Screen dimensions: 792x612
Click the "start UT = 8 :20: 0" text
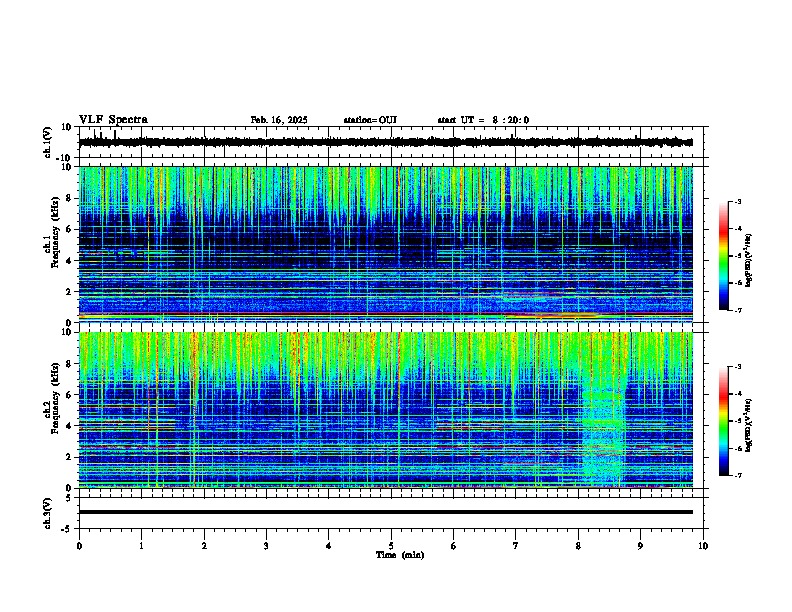tap(483, 120)
